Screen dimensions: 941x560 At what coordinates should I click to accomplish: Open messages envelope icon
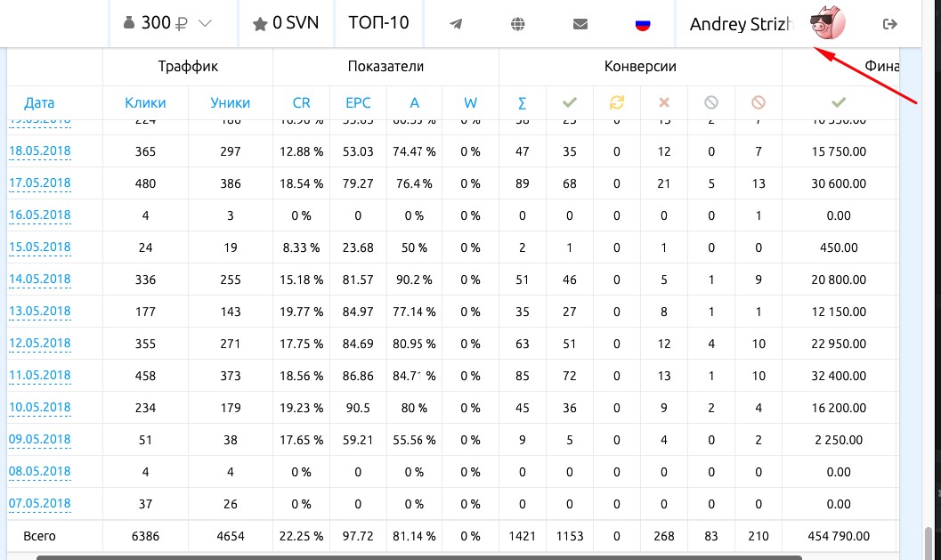tap(580, 24)
